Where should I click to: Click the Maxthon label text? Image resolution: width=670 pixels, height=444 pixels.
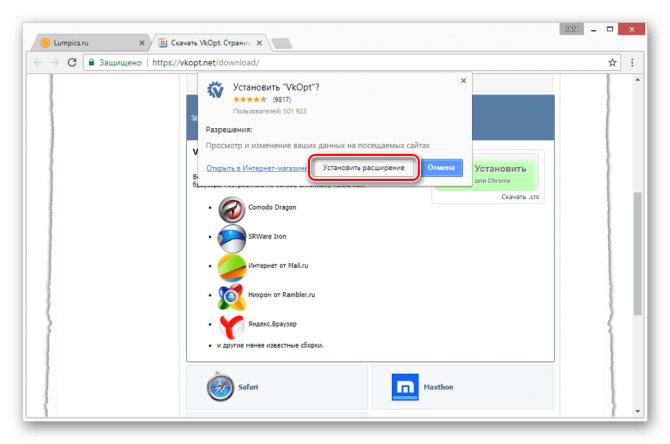click(x=438, y=387)
